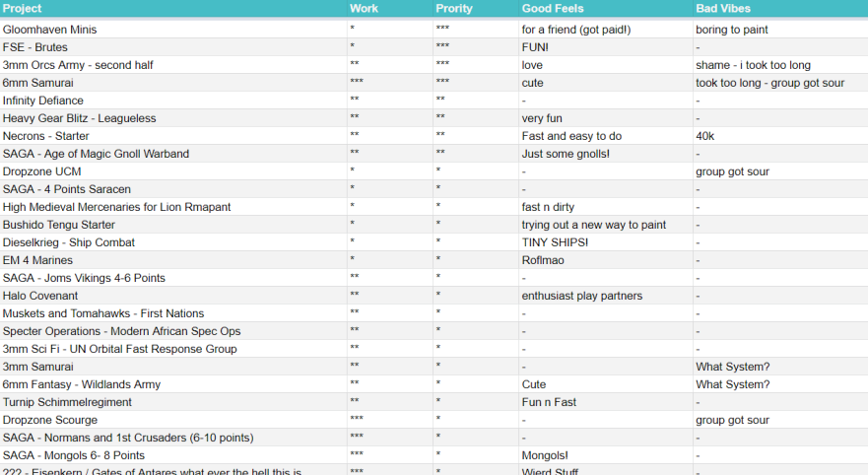Select the Heavy Gear Blitz - Leagueless cell
The width and height of the screenshot is (868, 475).
[80, 118]
